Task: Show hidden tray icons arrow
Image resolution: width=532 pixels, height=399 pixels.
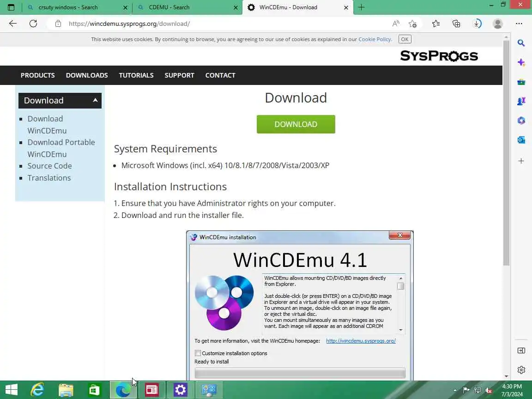Action: coord(455,390)
